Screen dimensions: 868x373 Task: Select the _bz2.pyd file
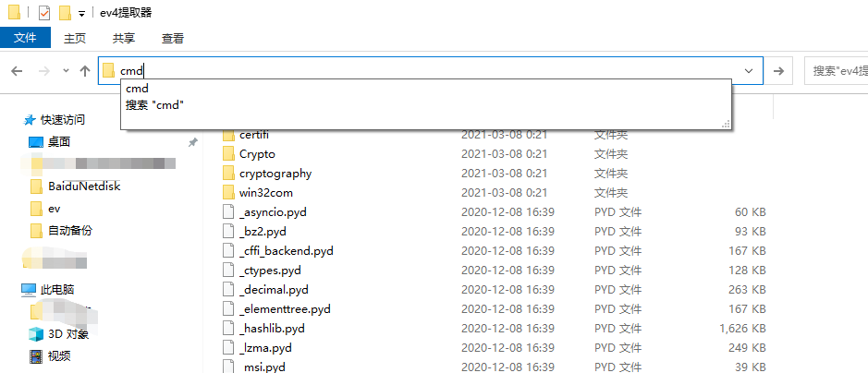coord(263,232)
